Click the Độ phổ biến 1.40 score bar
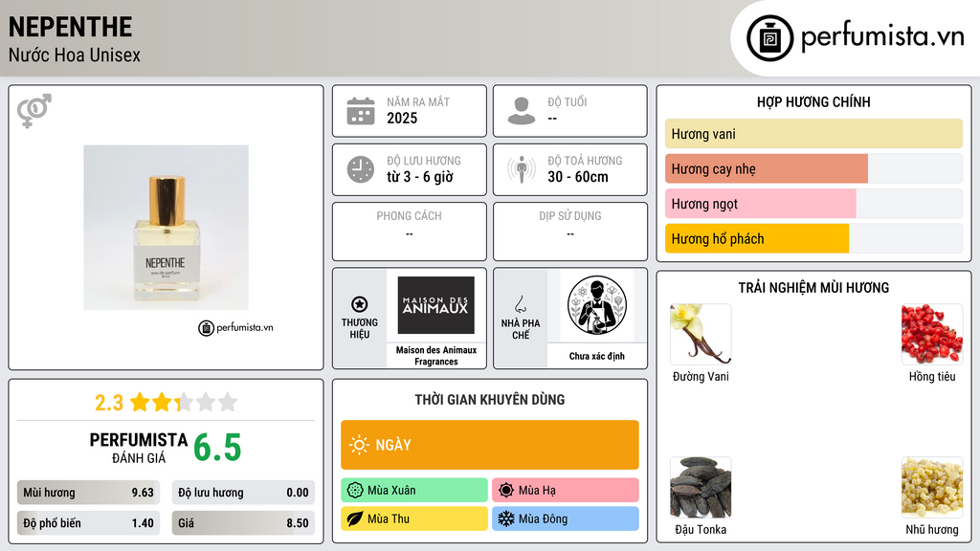Screen dimensions: 980x551 [89, 523]
